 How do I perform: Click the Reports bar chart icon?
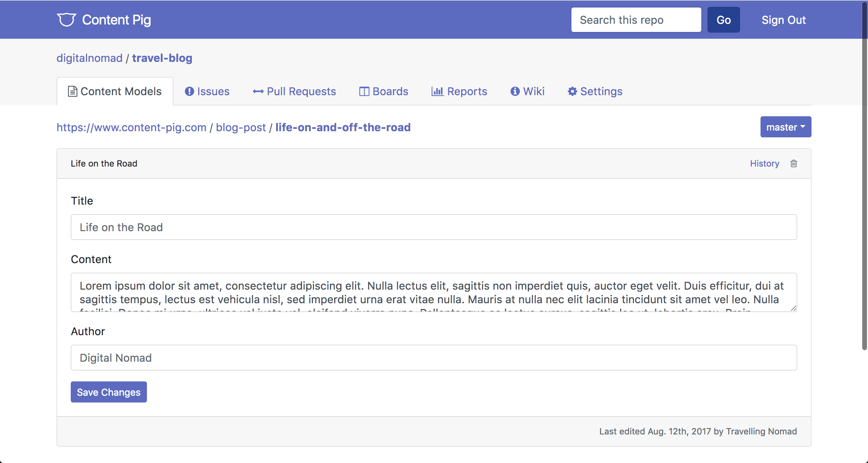437,91
